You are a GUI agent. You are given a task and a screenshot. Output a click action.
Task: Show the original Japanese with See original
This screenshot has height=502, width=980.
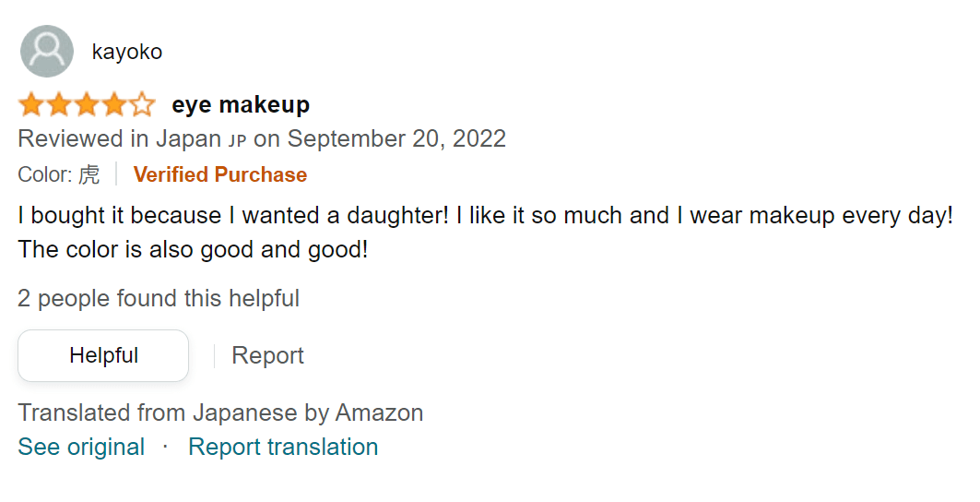pos(81,447)
